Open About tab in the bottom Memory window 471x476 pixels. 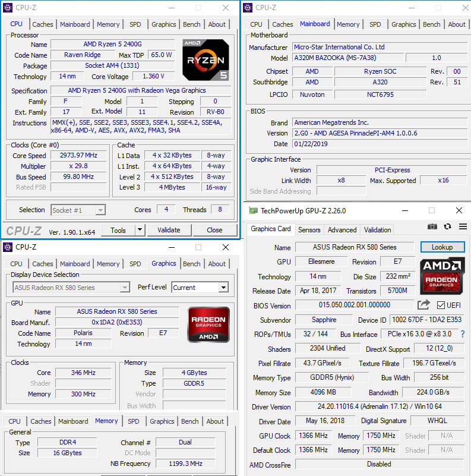point(215,421)
